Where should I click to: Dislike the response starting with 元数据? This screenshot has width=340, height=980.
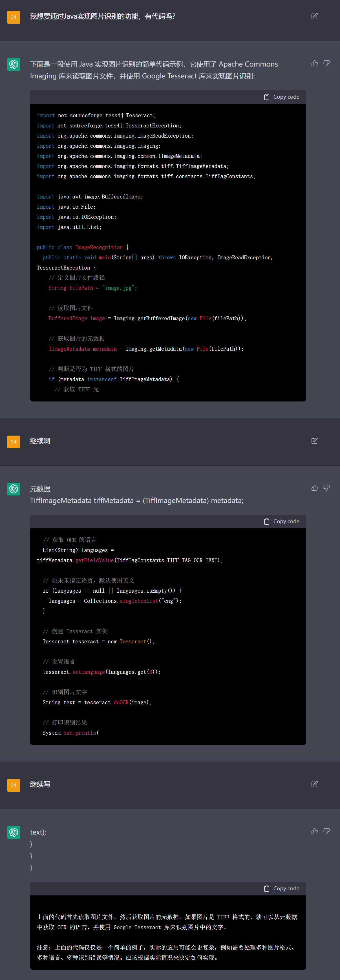pyautogui.click(x=326, y=488)
